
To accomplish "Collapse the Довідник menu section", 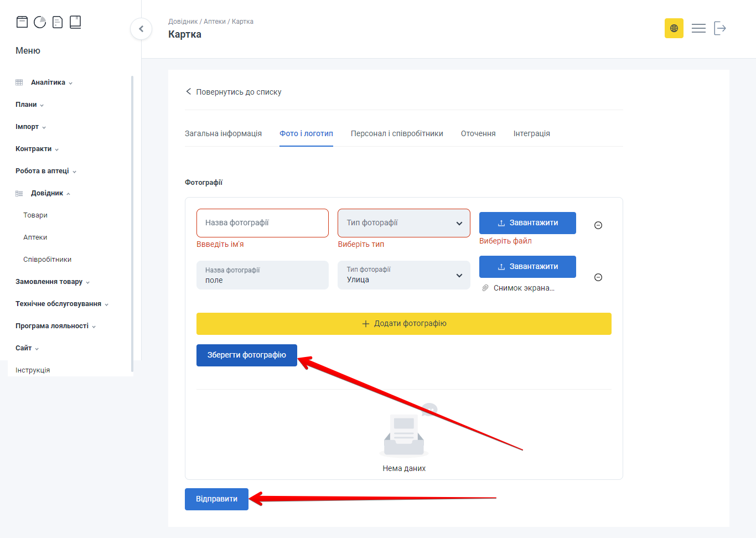I will point(47,193).
